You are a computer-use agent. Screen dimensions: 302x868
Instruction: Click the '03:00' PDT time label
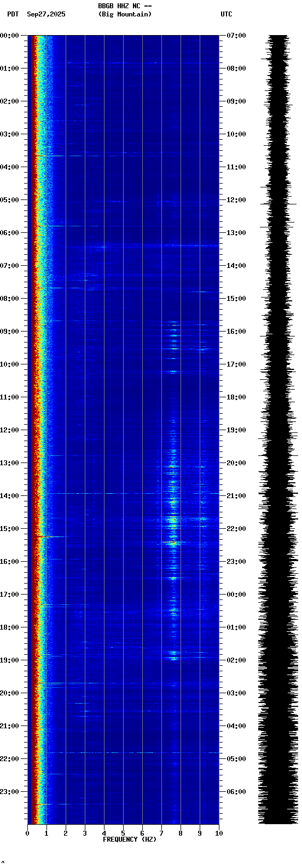click(x=10, y=134)
